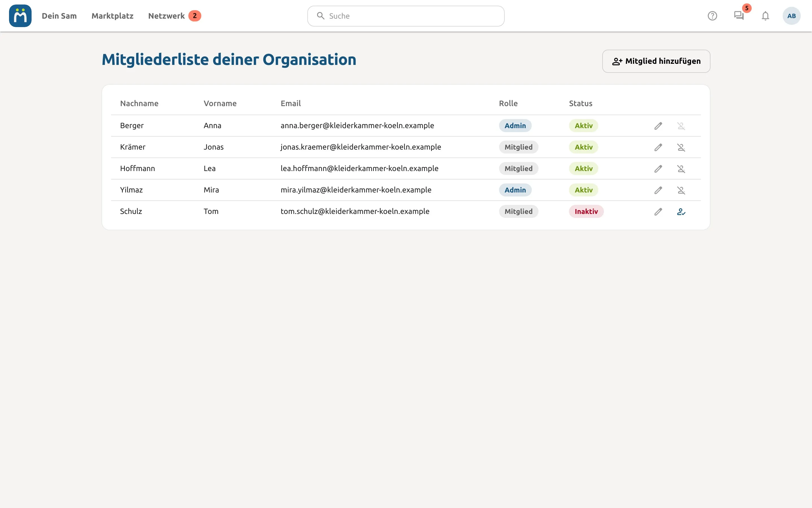Image resolution: width=812 pixels, height=508 pixels.
Task: Click the surname Hoffmann
Action: click(x=138, y=169)
